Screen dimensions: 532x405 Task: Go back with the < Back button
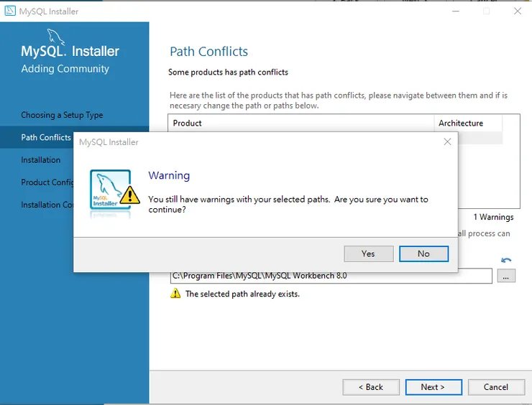coord(371,387)
